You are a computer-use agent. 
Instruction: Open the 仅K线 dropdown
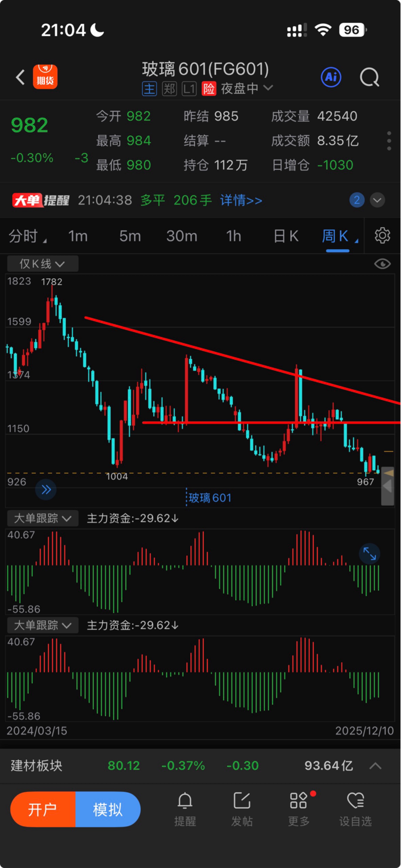click(43, 263)
